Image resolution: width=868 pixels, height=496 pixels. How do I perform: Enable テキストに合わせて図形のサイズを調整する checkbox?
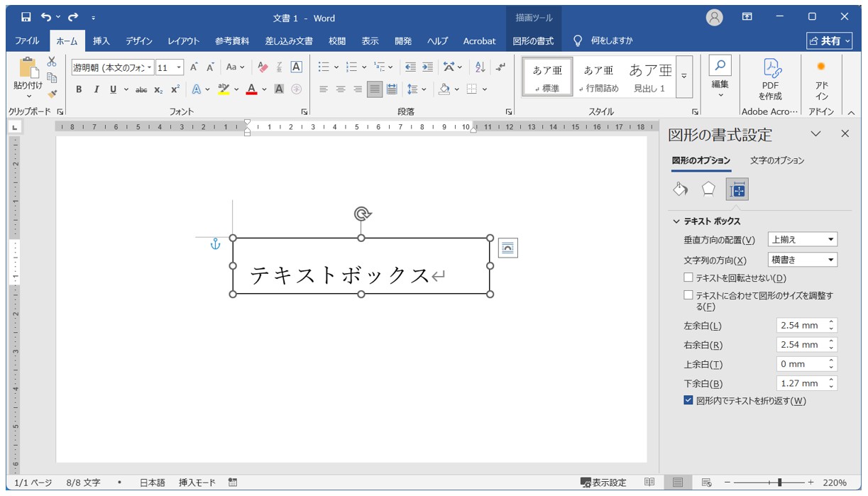(688, 295)
